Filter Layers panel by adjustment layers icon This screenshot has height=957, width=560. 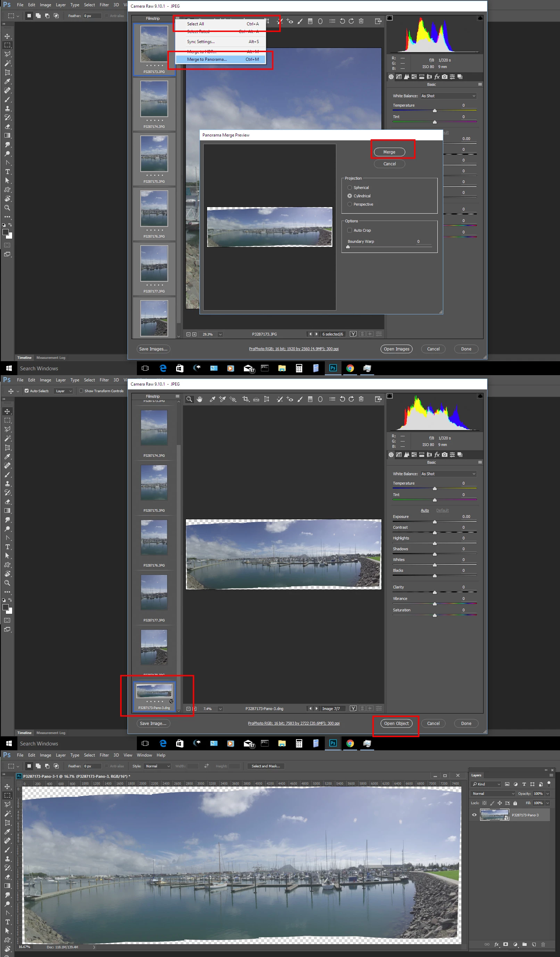pos(516,784)
